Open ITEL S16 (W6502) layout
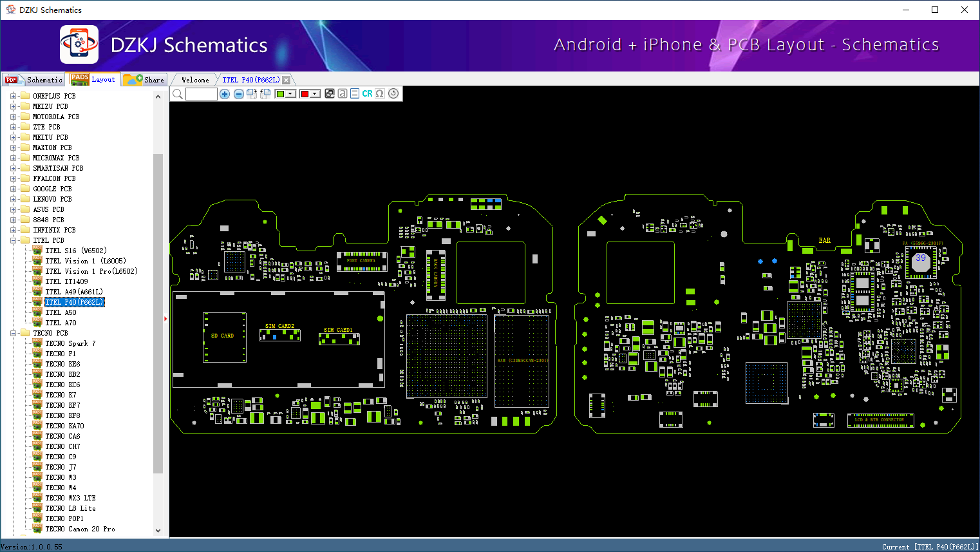Image resolution: width=980 pixels, height=552 pixels. tap(76, 251)
